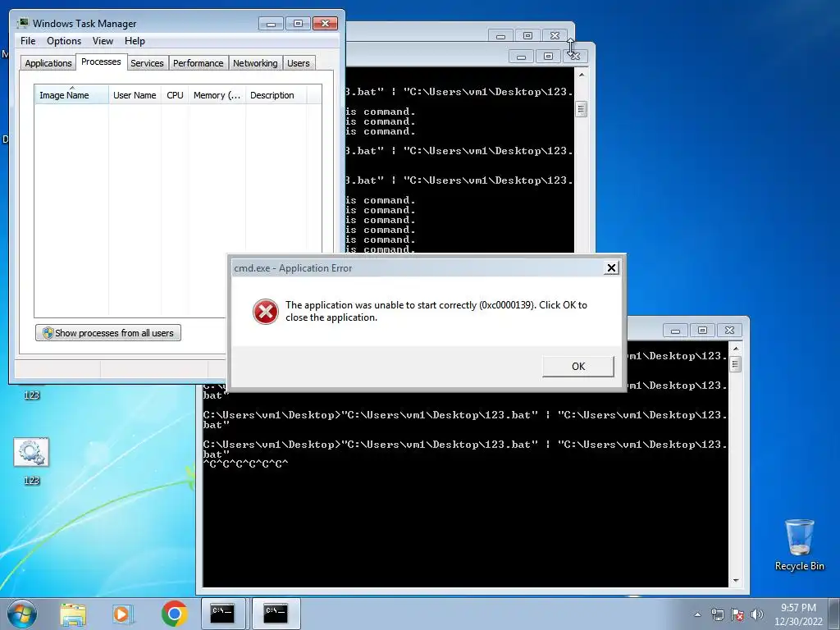Click scrollbar thumb in front cmd window

click(x=736, y=365)
